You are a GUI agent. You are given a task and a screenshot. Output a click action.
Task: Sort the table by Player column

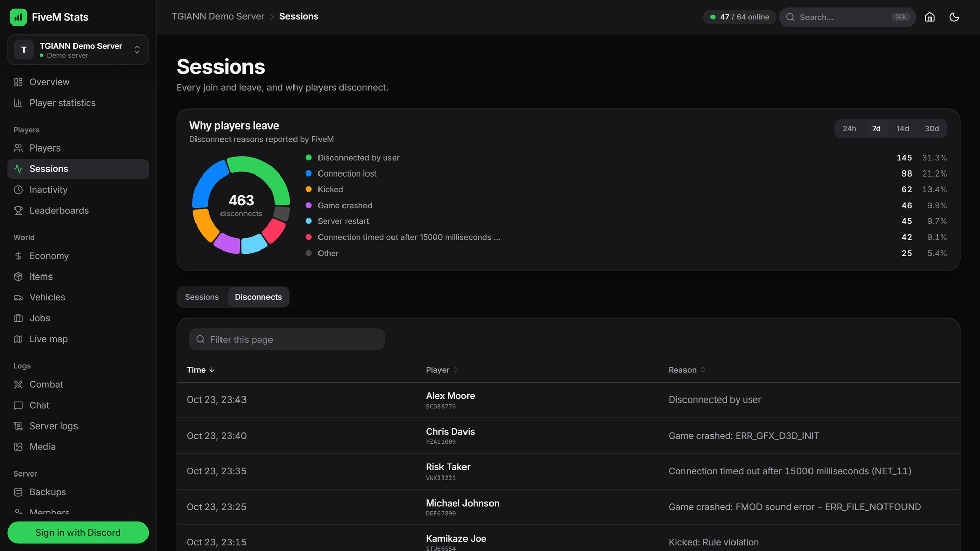click(x=442, y=370)
